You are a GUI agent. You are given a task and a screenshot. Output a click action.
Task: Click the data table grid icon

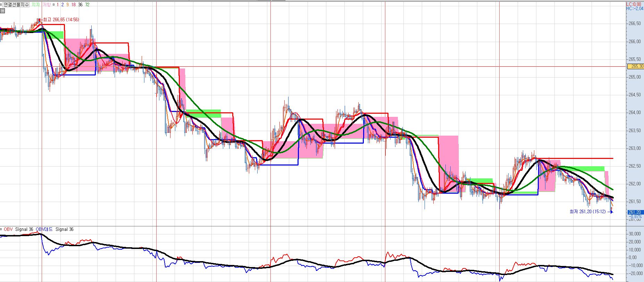(x=2, y=11)
